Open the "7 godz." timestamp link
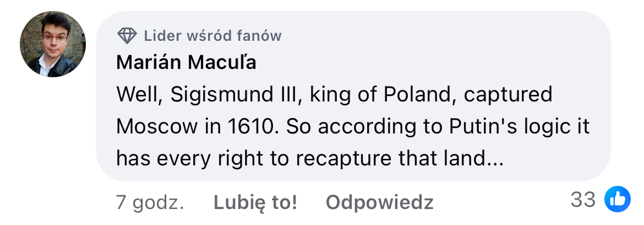This screenshot has width=644, height=225. tap(150, 202)
